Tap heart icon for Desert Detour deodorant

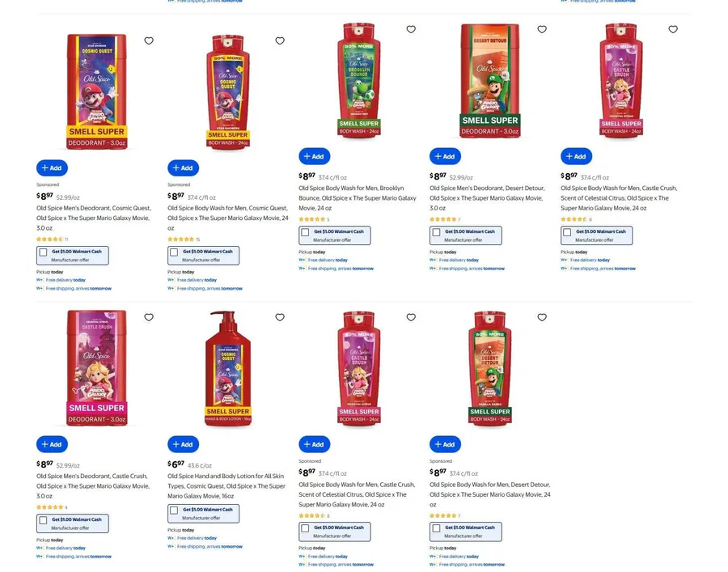click(542, 30)
